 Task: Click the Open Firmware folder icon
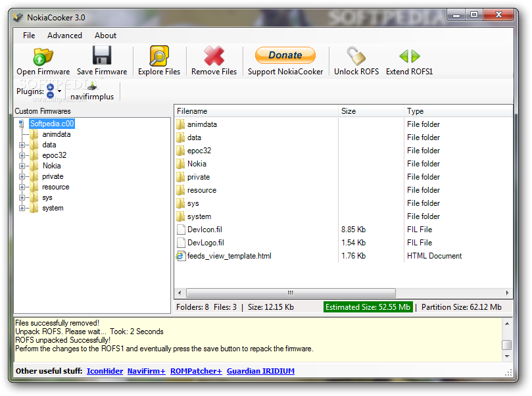[x=43, y=56]
